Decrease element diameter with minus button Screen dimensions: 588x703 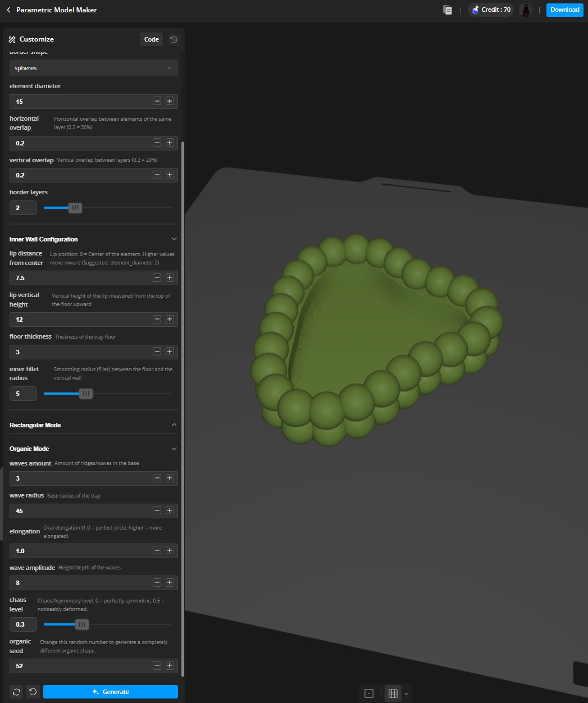157,102
